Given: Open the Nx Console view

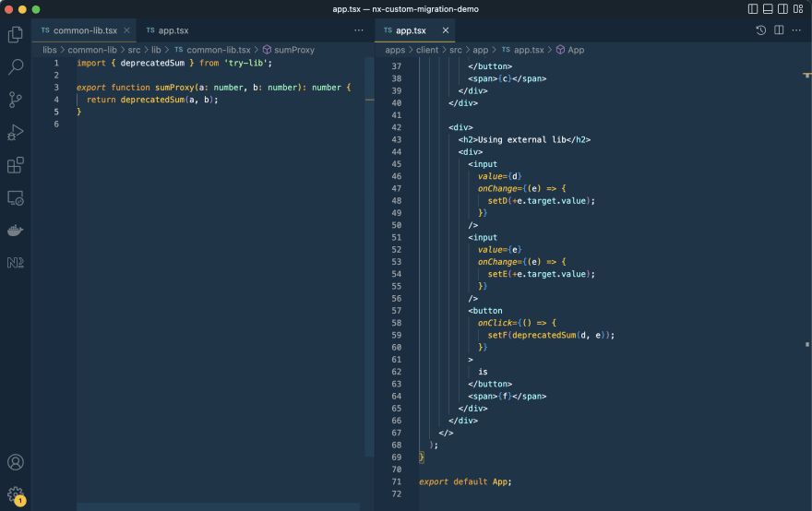Looking at the screenshot, I should pos(16,263).
